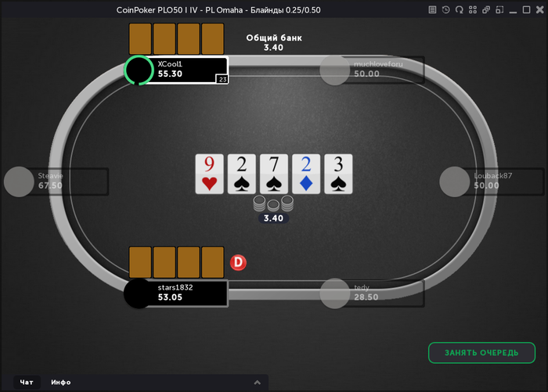This screenshot has width=548, height=392.
Task: Switch to the Инфо tab
Action: 61,382
